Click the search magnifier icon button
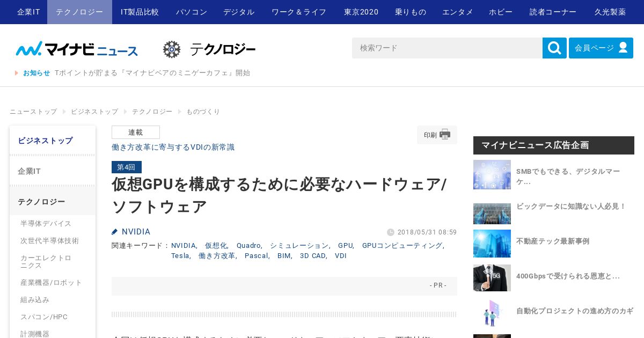The image size is (644, 338). 554,48
